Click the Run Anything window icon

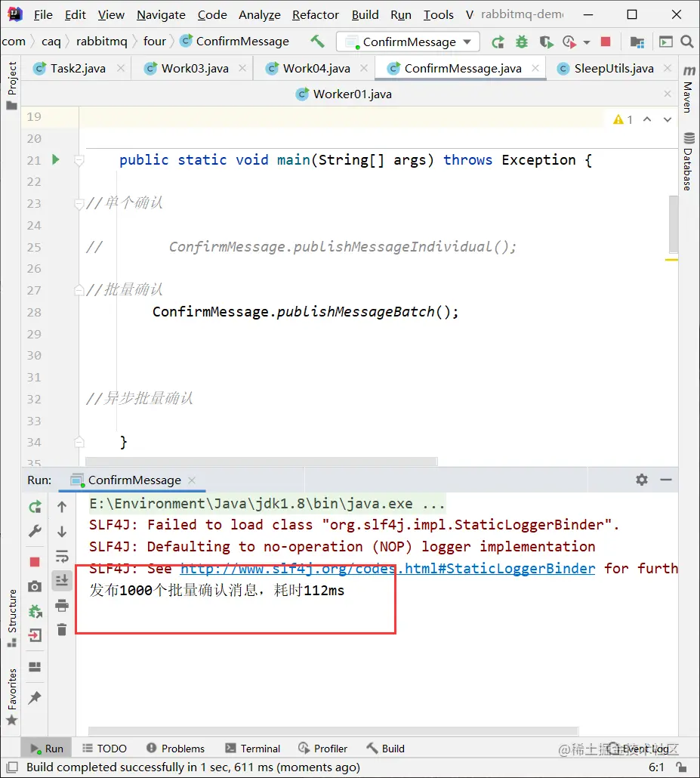click(x=665, y=42)
